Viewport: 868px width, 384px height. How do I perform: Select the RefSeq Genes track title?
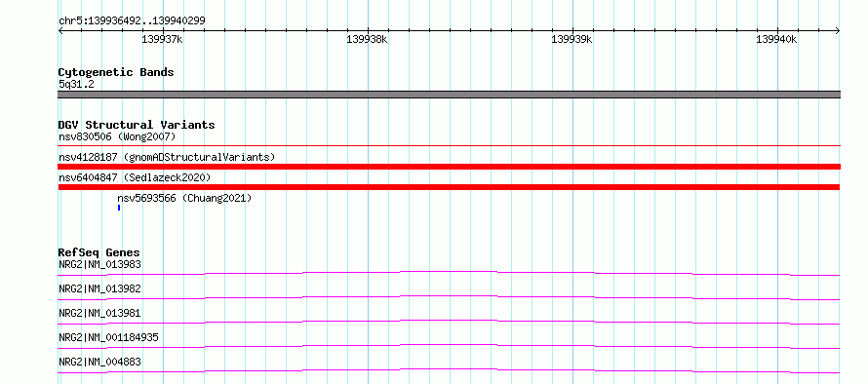pyautogui.click(x=99, y=252)
